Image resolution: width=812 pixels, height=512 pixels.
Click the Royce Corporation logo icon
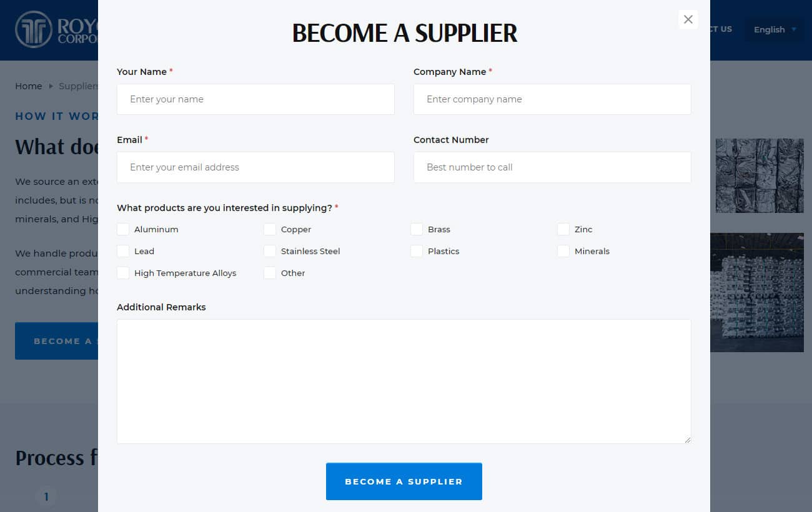coord(33,29)
